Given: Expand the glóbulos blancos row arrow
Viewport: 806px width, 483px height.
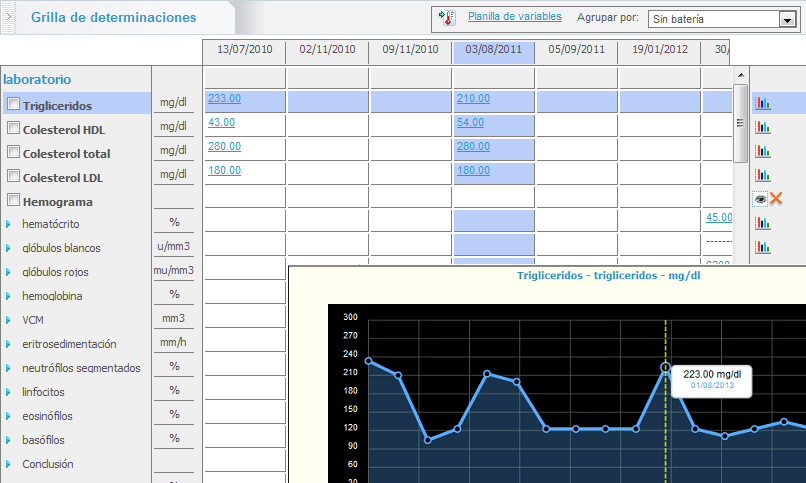Looking at the screenshot, I should (x=8, y=248).
